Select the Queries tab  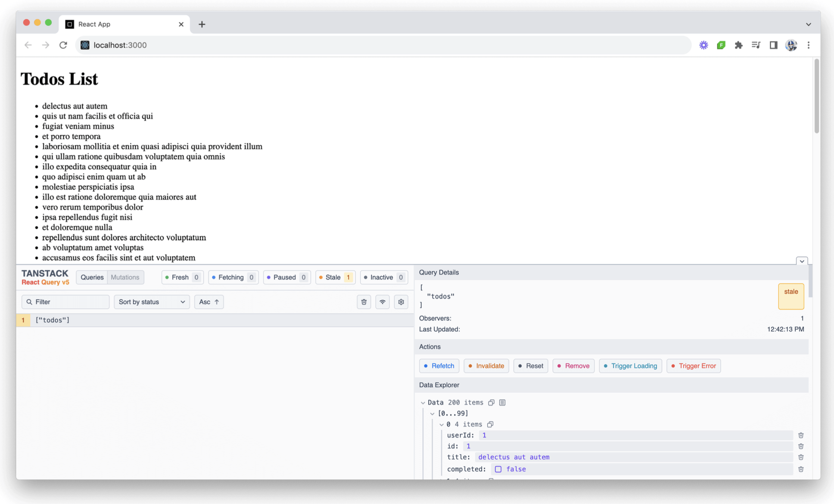pos(92,277)
